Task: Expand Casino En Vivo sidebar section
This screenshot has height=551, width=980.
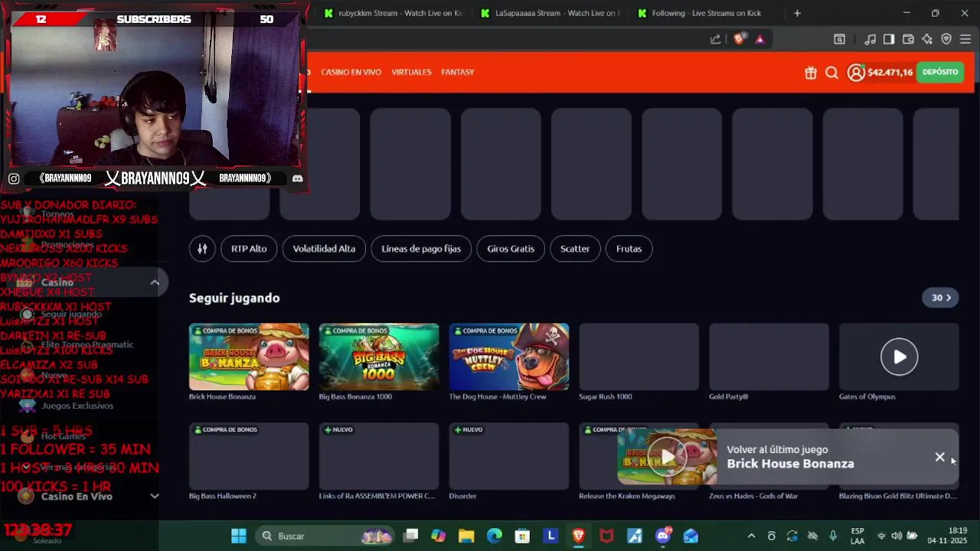Action: coord(155,496)
